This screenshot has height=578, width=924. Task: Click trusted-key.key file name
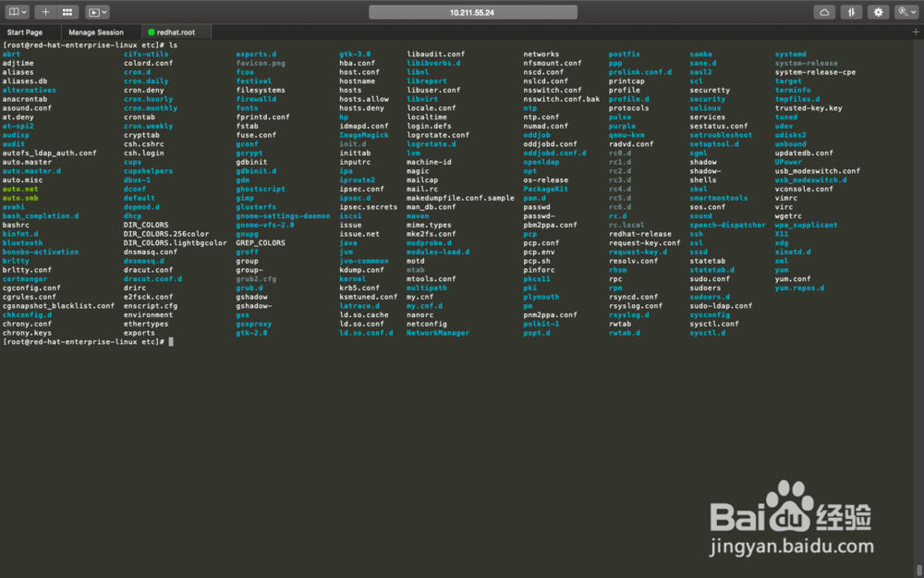pyautogui.click(x=808, y=108)
